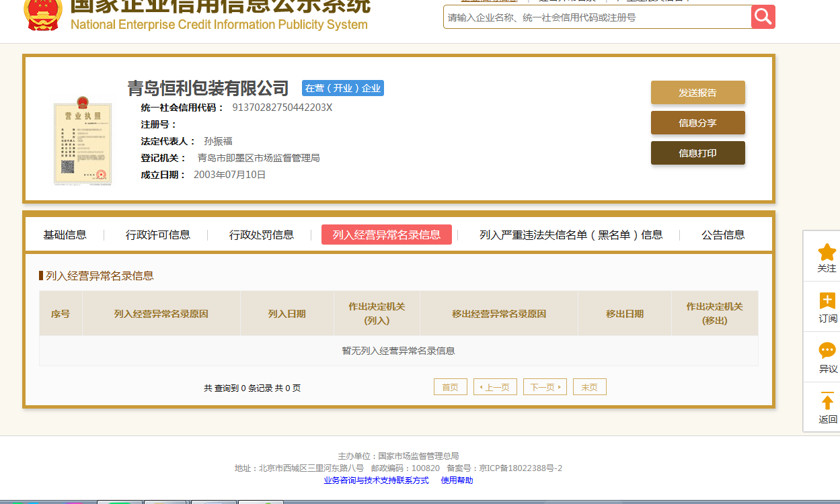Click the star 关注 follow icon

point(827,253)
